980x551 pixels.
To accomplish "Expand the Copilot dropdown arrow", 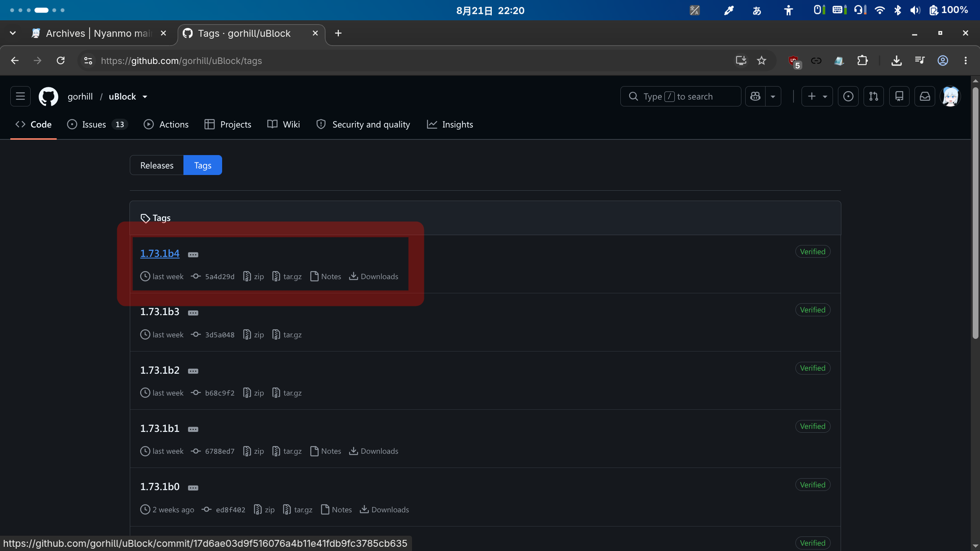I will coord(773,96).
